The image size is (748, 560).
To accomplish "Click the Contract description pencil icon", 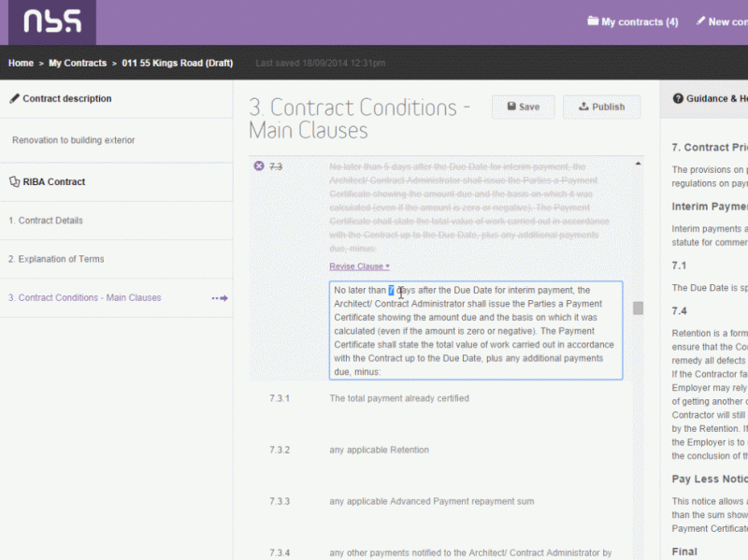I will [15, 98].
